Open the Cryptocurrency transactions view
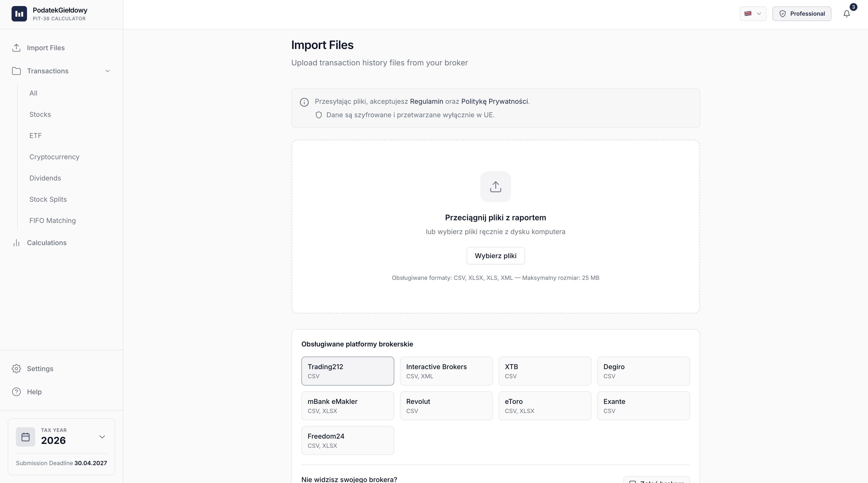The width and height of the screenshot is (868, 483). (54, 157)
